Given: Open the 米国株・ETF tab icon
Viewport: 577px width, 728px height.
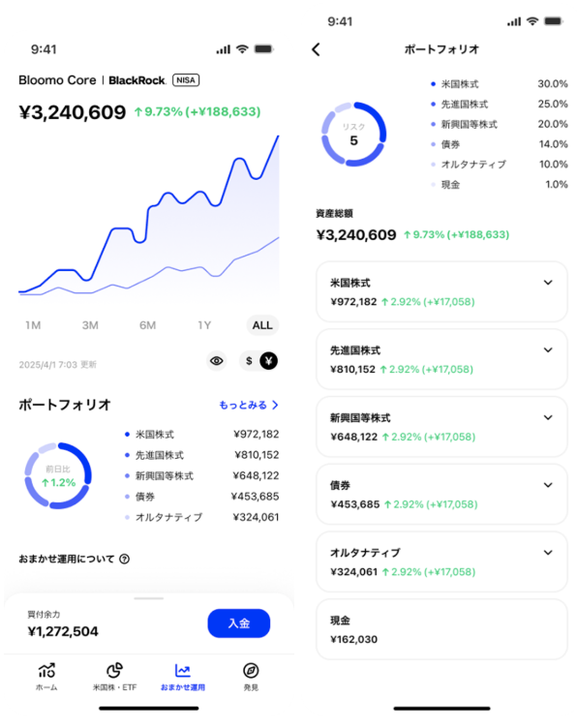Looking at the screenshot, I should pyautogui.click(x=114, y=671).
